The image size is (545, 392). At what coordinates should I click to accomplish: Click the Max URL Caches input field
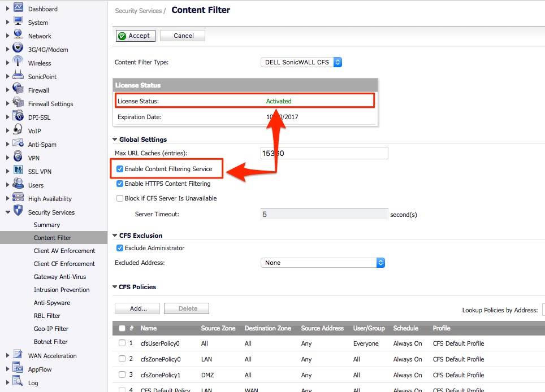pyautogui.click(x=325, y=153)
